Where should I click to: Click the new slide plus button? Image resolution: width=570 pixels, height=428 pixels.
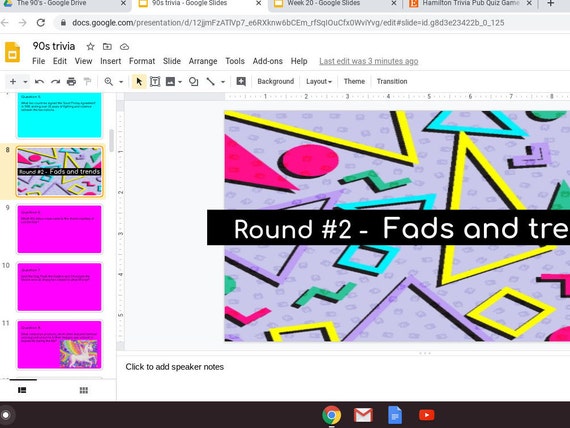point(13,81)
